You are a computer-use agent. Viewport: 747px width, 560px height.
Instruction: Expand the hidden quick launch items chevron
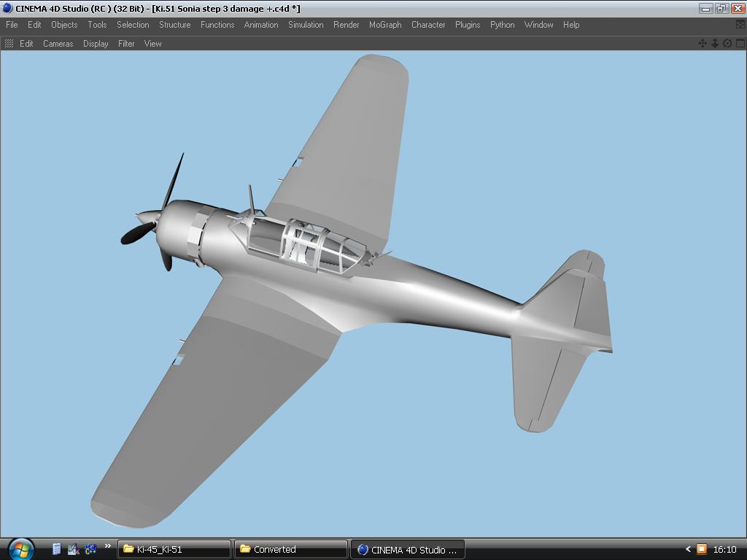coord(108,546)
